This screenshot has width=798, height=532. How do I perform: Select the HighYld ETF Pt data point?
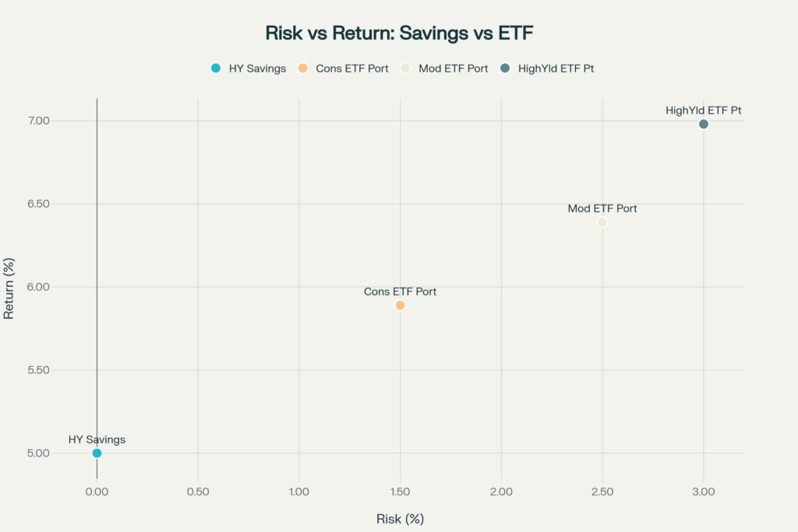[x=704, y=124]
